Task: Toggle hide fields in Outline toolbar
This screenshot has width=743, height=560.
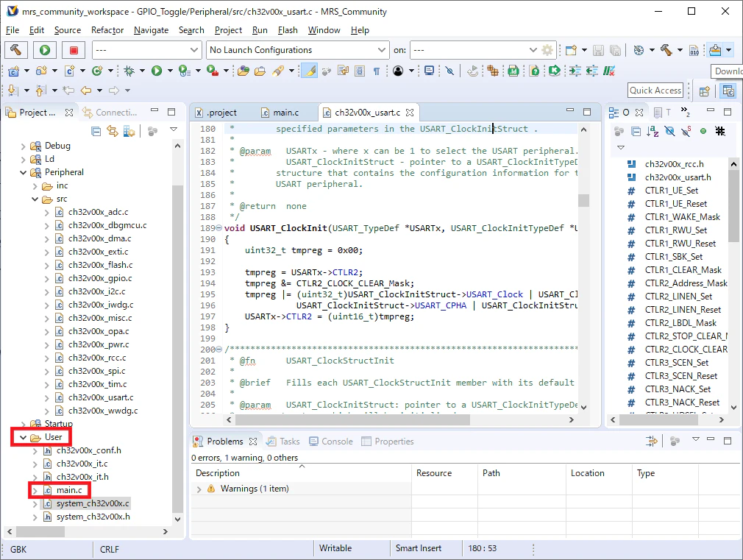Action: [x=669, y=131]
